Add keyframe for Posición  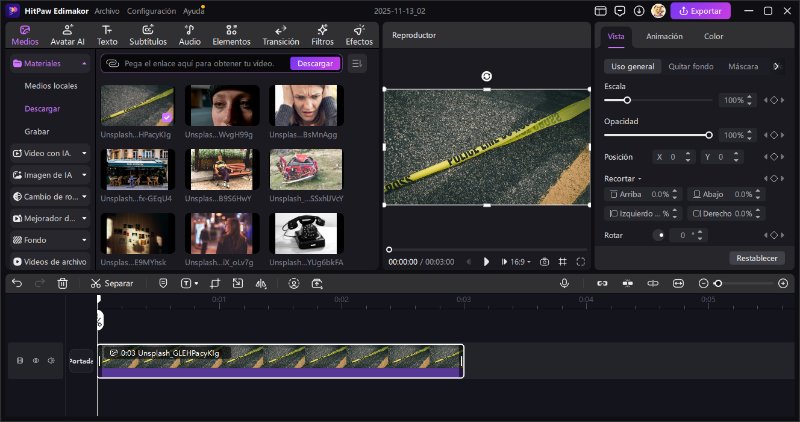pyautogui.click(x=774, y=157)
